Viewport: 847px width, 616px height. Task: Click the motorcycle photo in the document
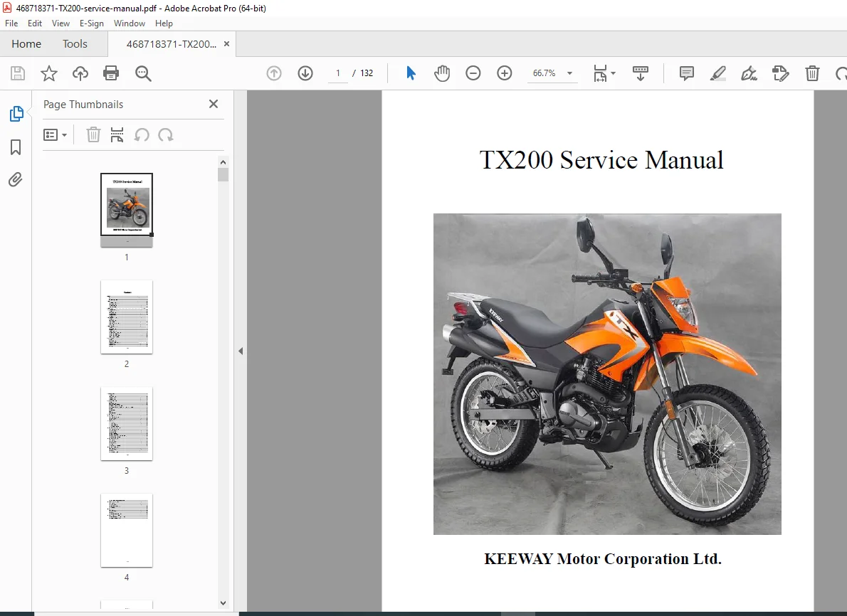(607, 374)
